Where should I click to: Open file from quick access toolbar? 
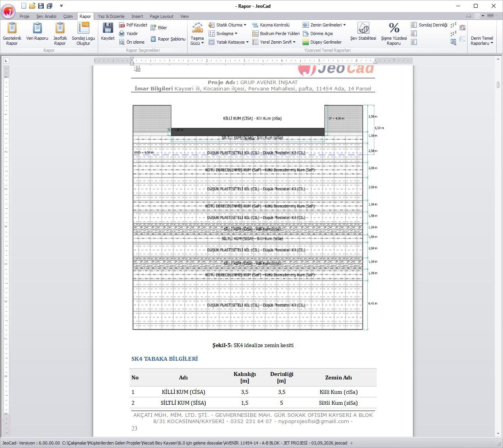coord(32,6)
